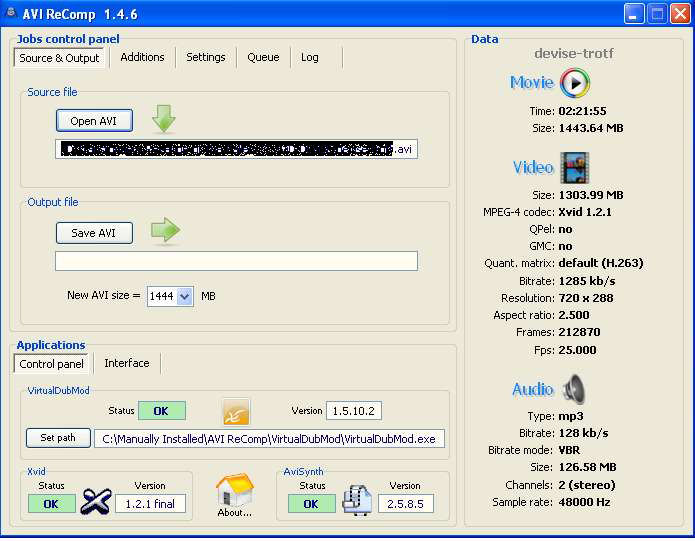Click the channels value 2 (stereo)
Viewport: 695px width, 541px height.
pyautogui.click(x=587, y=485)
